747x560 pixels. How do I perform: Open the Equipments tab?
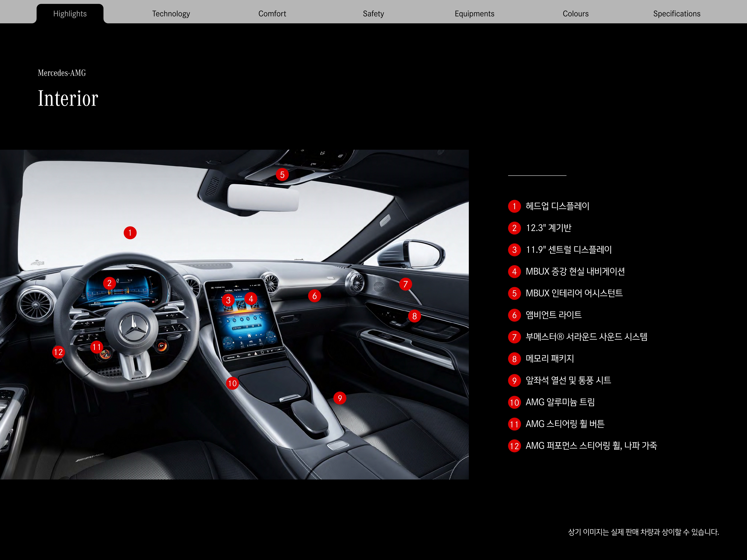pos(474,14)
